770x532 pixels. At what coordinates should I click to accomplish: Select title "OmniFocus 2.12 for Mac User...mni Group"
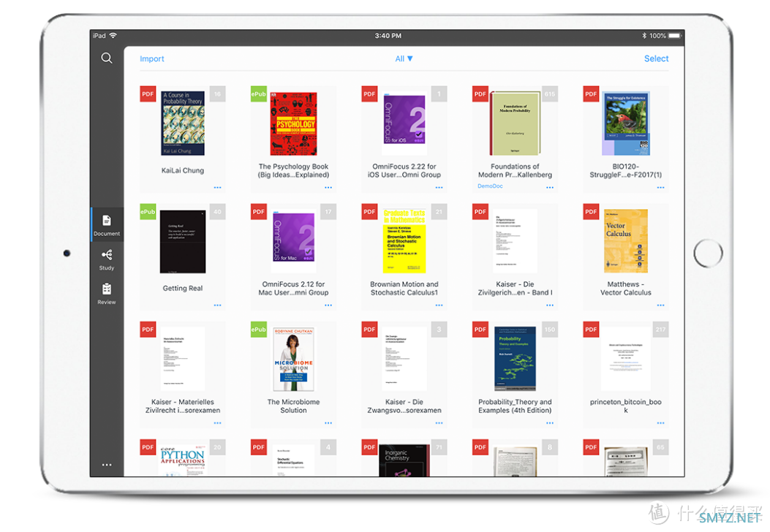coord(294,288)
